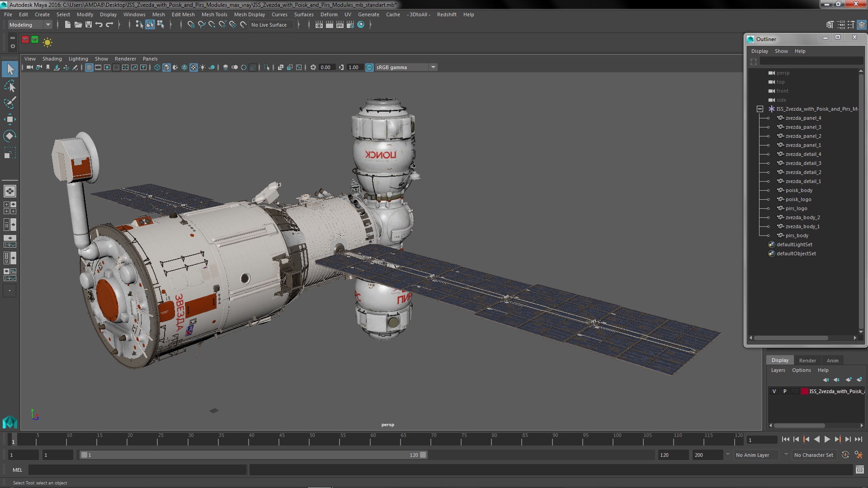The width and height of the screenshot is (868, 488).
Task: Click the Open scene folder icon
Action: pyautogui.click(x=78, y=25)
